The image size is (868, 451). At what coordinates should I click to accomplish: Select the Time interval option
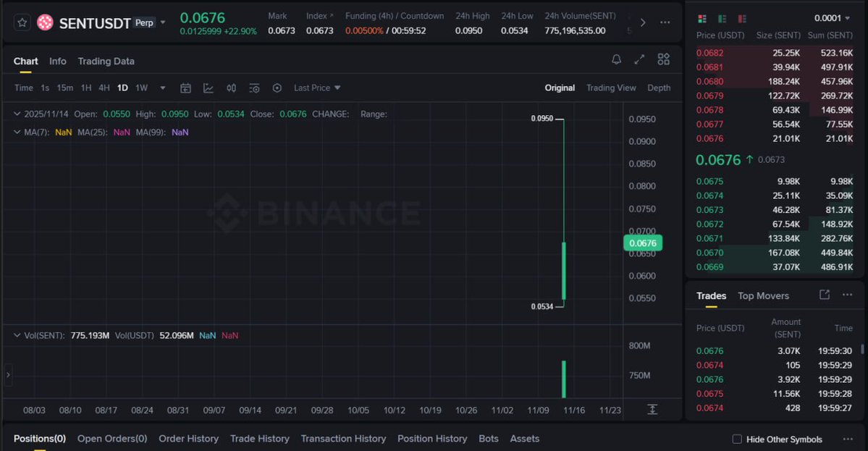[x=23, y=88]
